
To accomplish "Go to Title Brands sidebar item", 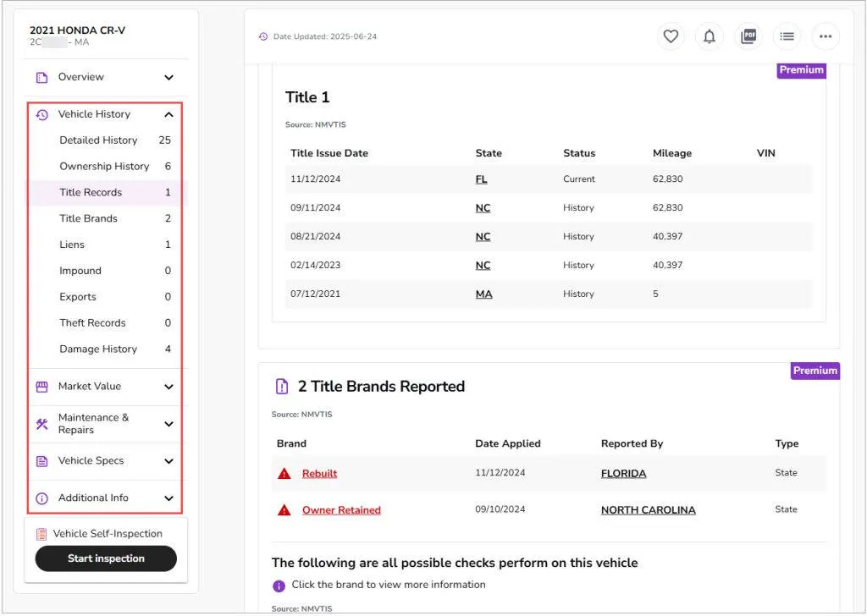I will [x=108, y=218].
